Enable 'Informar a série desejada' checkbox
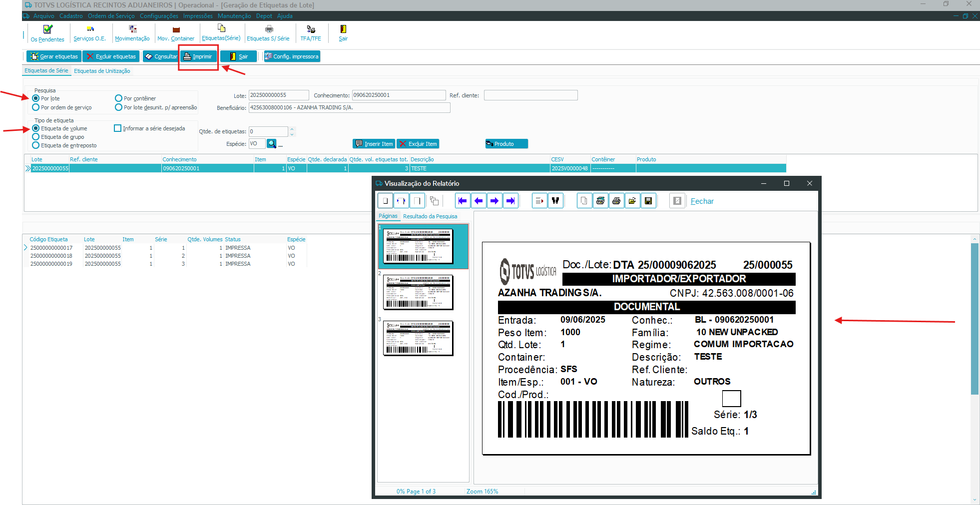Screen dimensions: 980x505 [x=118, y=128]
